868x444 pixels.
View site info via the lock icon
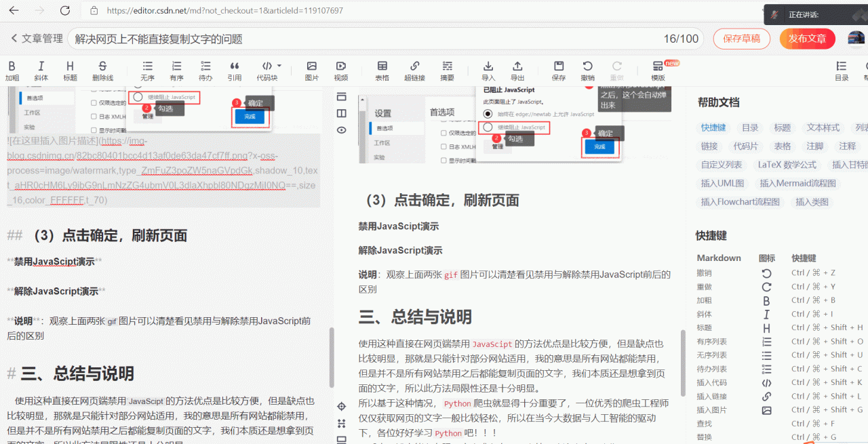tap(94, 11)
